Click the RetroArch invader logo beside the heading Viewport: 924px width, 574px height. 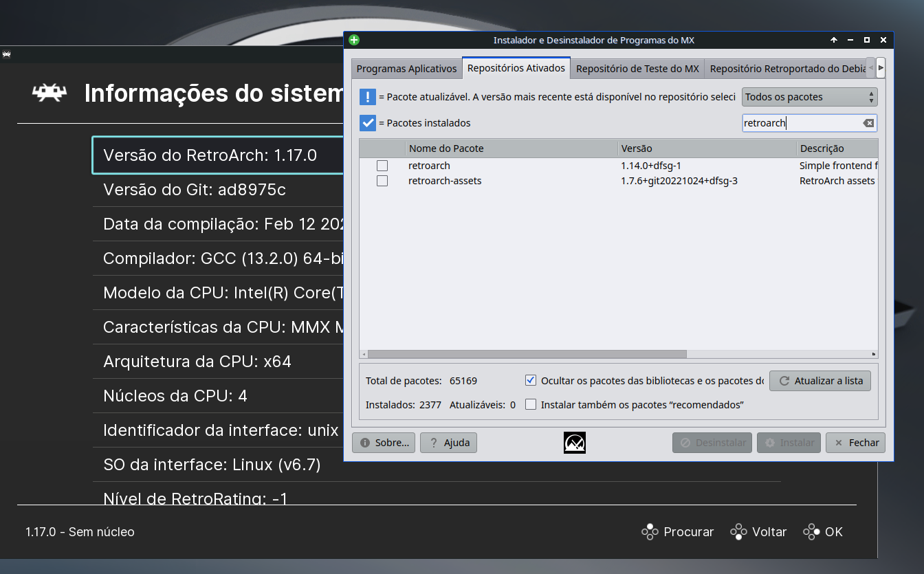50,93
